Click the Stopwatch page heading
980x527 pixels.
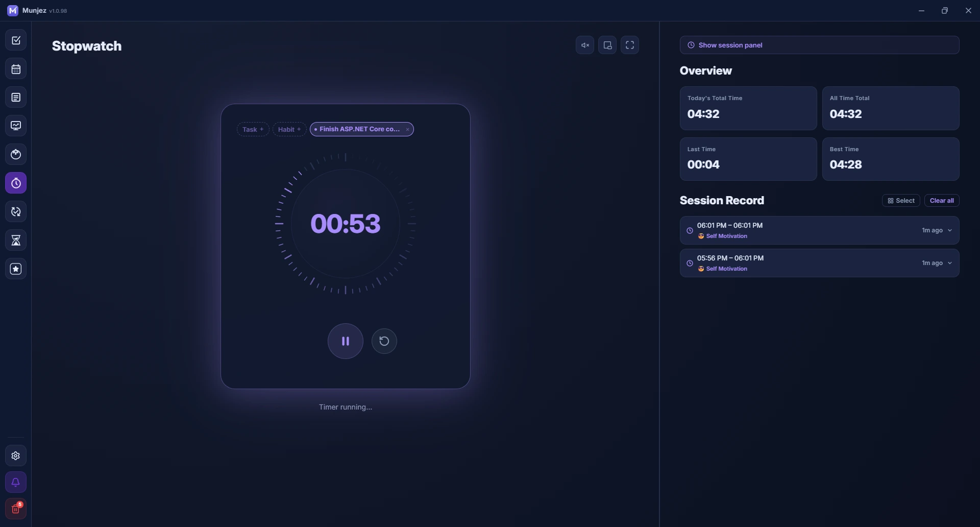coord(87,46)
